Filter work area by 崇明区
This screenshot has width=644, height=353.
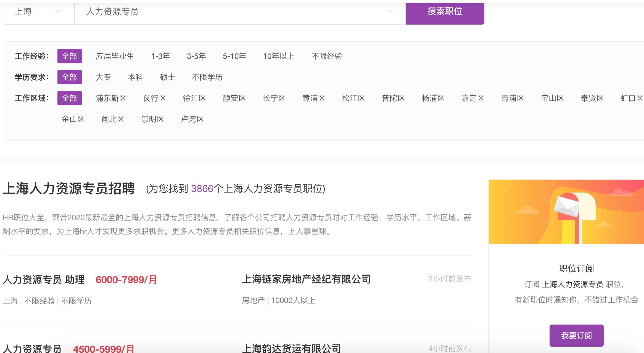(152, 119)
